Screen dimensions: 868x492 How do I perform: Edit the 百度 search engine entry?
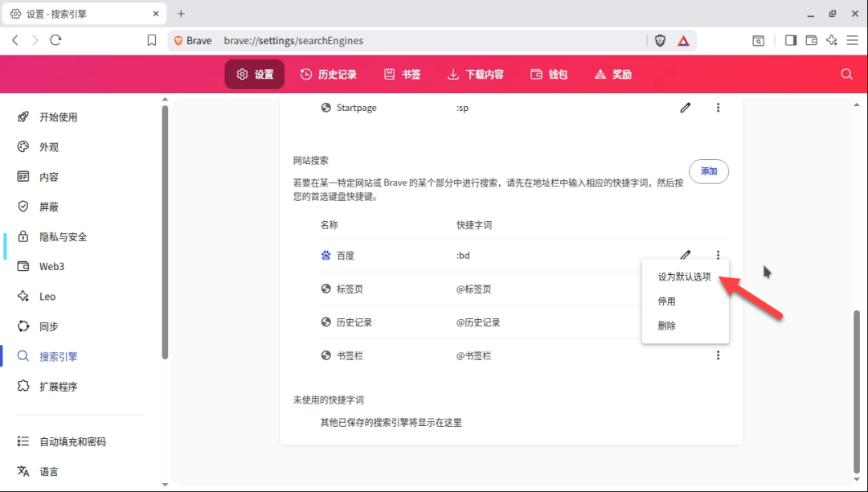click(x=685, y=255)
